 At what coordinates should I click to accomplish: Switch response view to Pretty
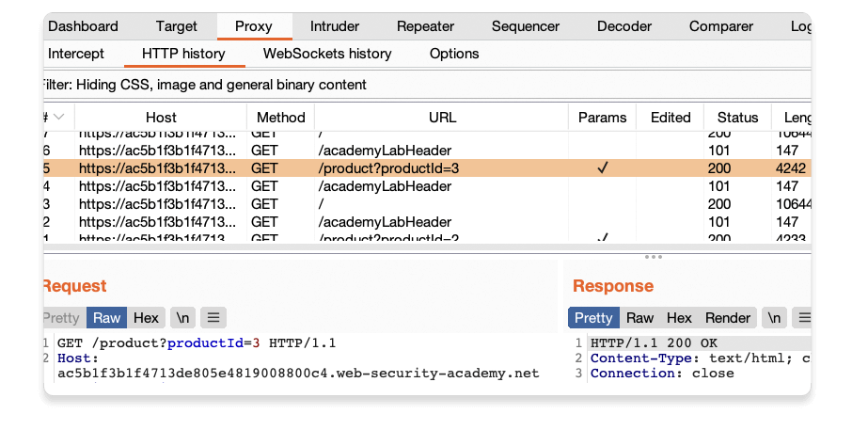[593, 318]
